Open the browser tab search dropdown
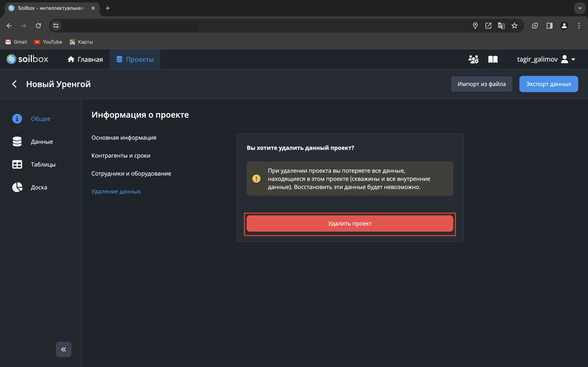This screenshot has height=367, width=588. (x=579, y=8)
